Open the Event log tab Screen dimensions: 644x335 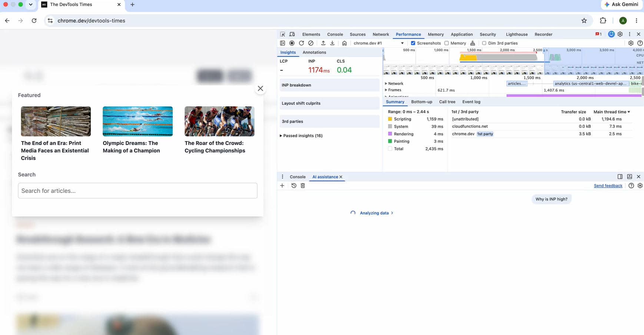pyautogui.click(x=471, y=102)
